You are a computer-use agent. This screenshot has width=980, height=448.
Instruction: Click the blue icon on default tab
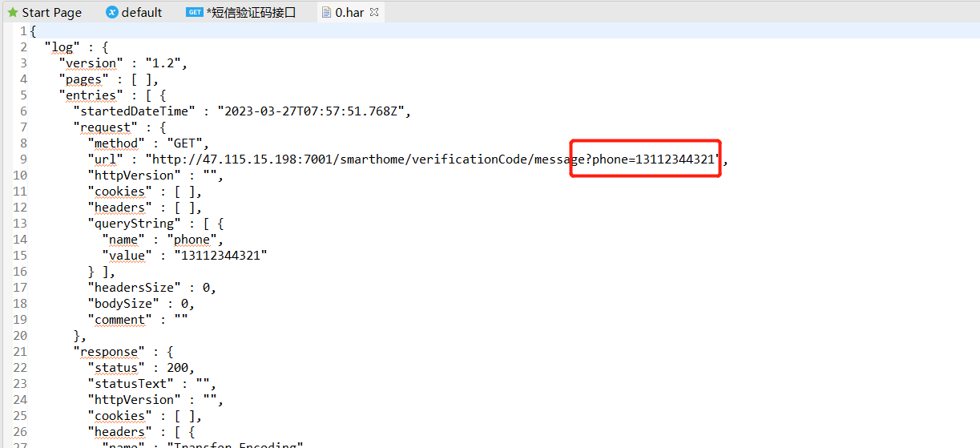[x=112, y=13]
